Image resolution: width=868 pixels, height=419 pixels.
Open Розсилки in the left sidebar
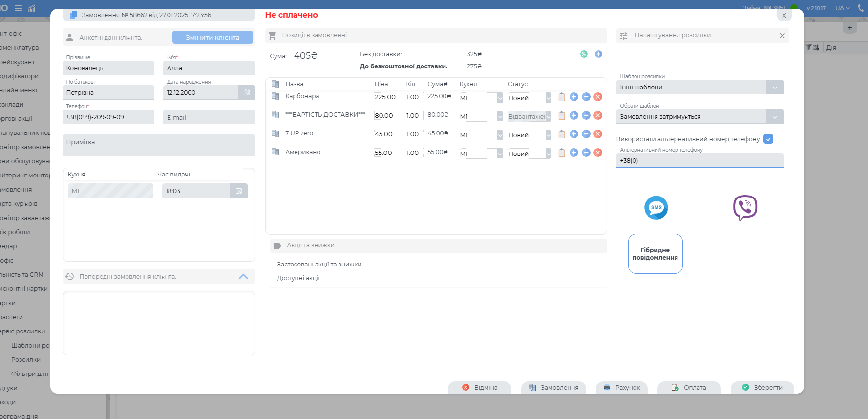pyautogui.click(x=26, y=360)
